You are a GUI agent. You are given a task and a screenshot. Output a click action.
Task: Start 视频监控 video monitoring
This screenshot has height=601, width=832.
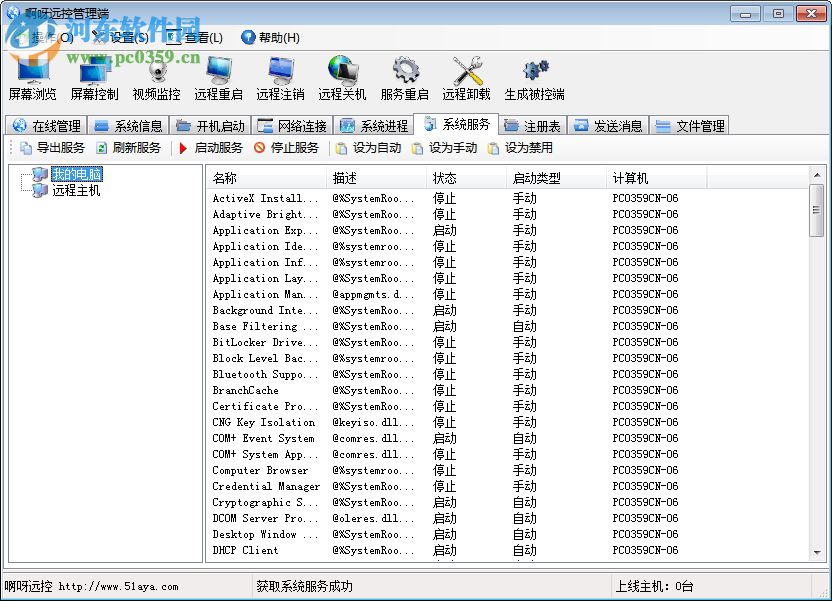(x=157, y=78)
